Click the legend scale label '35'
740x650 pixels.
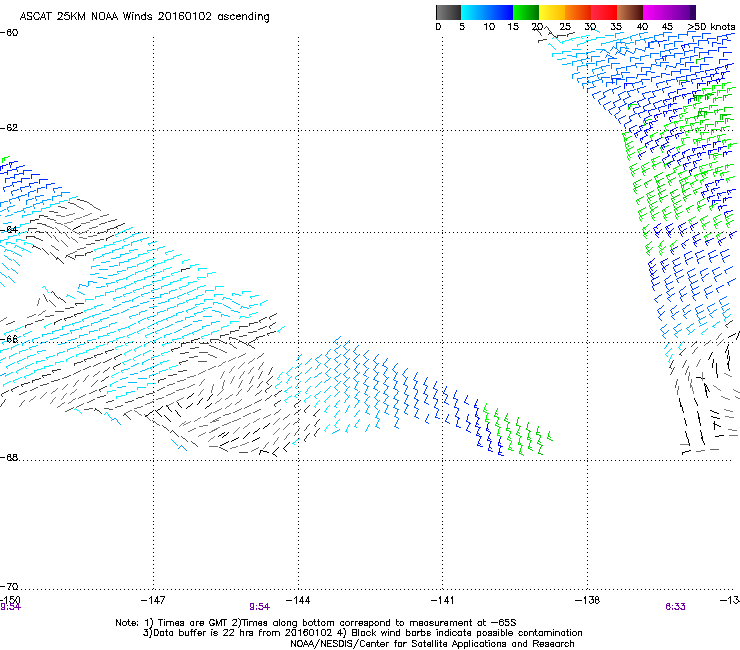coord(616,26)
